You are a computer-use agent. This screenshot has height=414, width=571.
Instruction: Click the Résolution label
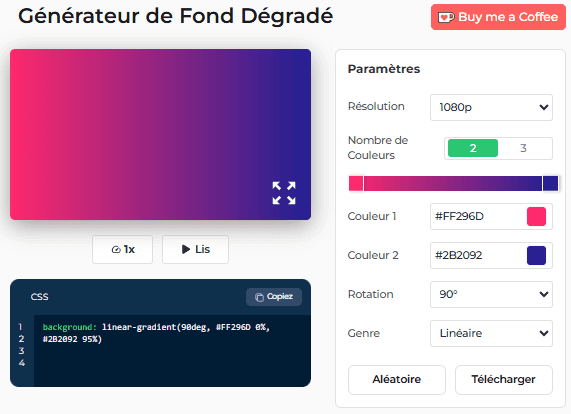point(376,106)
